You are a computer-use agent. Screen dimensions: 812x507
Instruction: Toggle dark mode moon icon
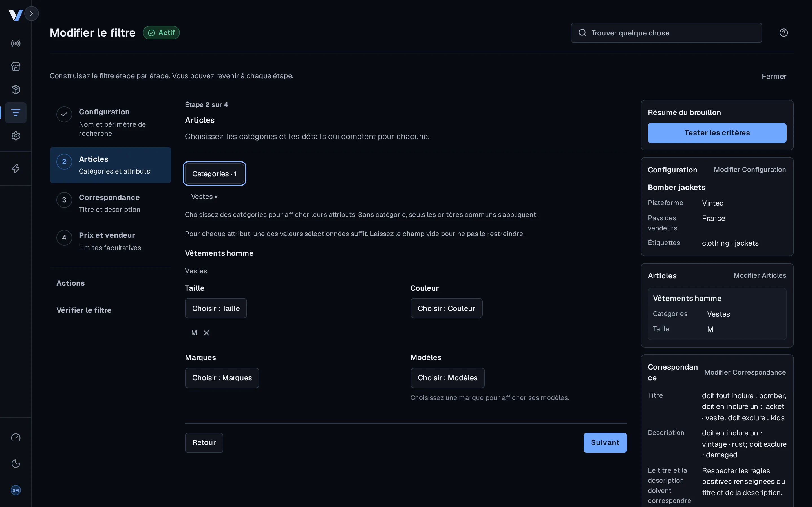click(x=16, y=464)
